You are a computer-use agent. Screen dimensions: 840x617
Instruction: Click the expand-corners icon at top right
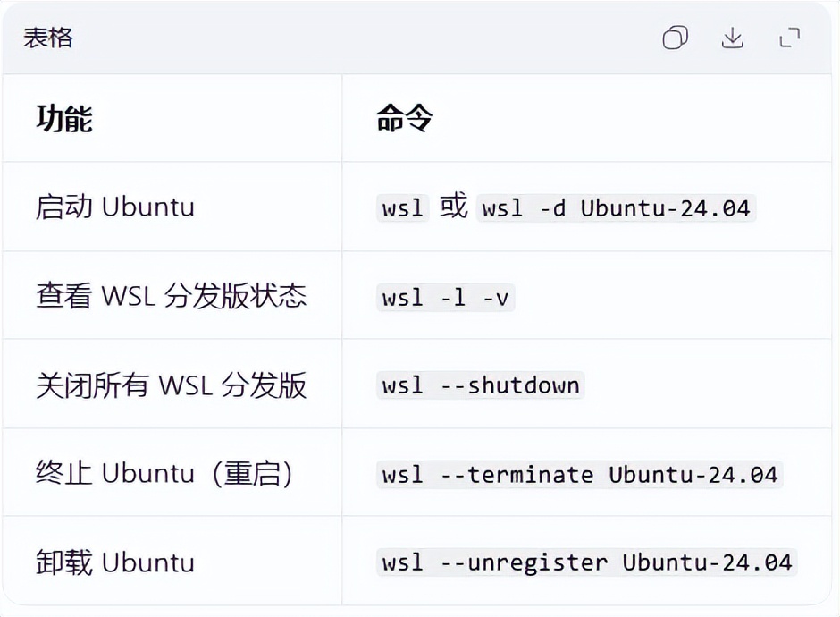[x=789, y=38]
